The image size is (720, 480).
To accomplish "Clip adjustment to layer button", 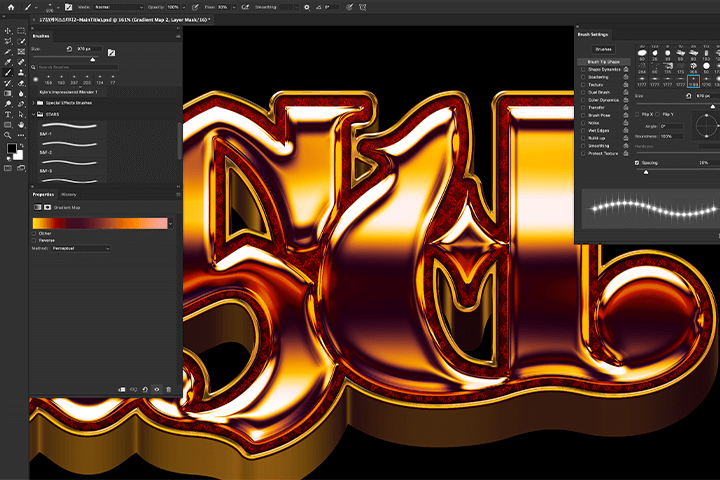I will point(122,390).
